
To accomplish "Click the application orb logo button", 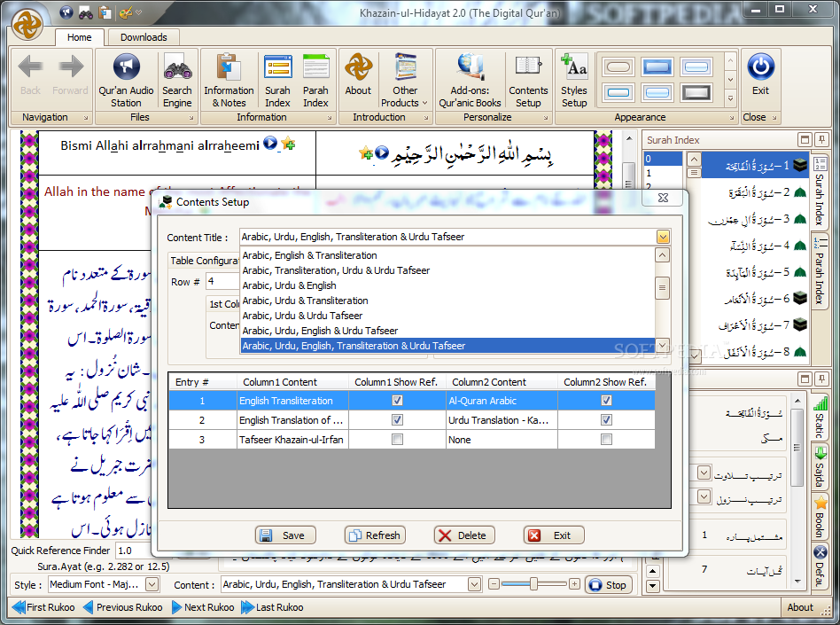I will pyautogui.click(x=27, y=24).
